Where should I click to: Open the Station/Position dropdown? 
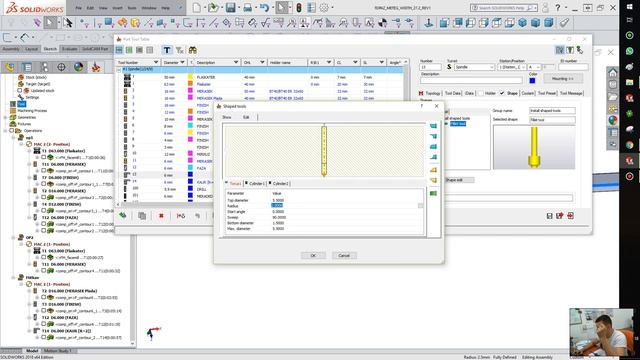point(511,67)
